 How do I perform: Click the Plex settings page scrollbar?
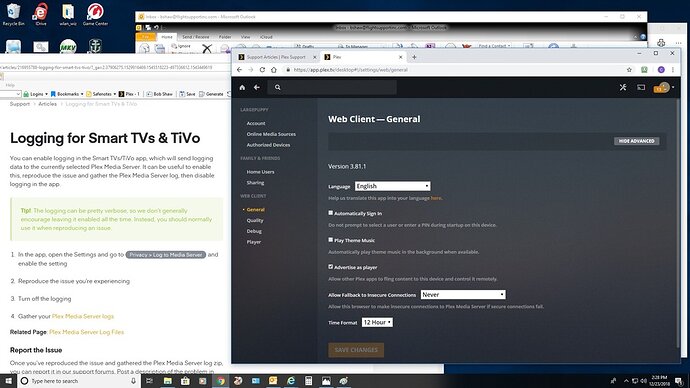click(678, 222)
